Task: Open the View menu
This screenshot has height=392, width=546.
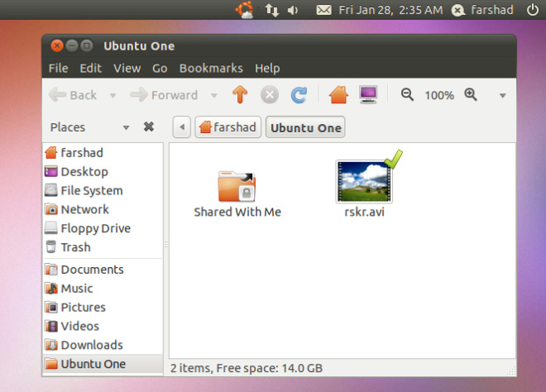Action: pos(127,69)
